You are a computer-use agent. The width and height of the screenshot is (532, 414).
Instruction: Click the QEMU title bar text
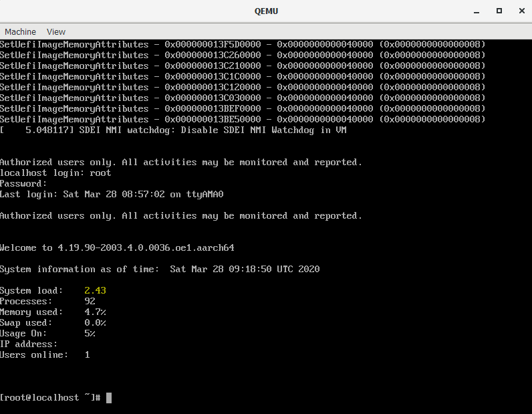coord(266,11)
